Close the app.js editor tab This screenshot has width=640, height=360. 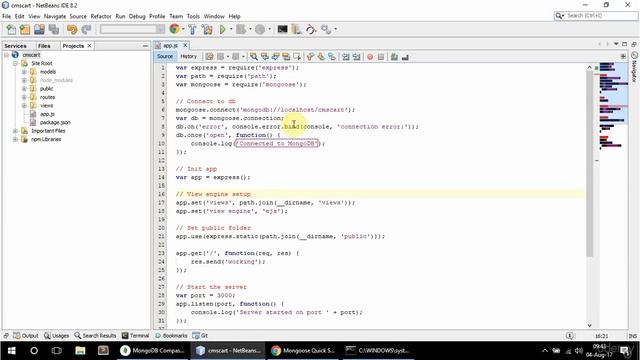[185, 45]
